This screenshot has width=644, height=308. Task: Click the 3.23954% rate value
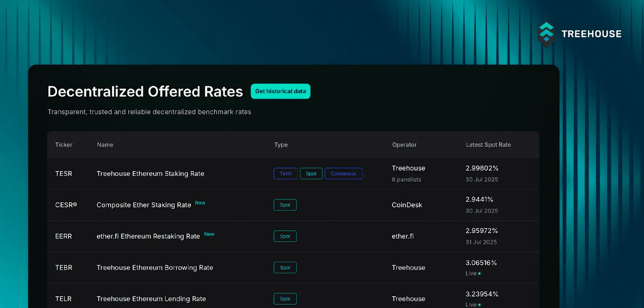(482, 294)
